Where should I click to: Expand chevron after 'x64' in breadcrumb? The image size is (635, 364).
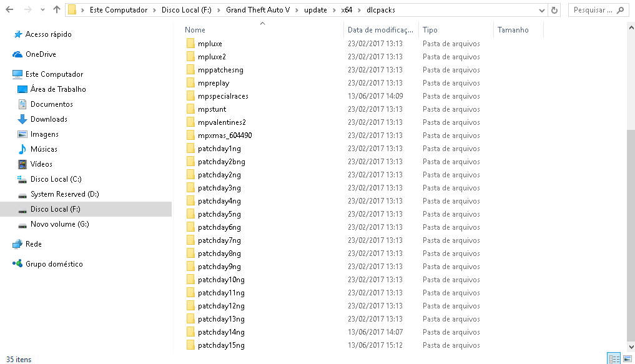point(359,10)
